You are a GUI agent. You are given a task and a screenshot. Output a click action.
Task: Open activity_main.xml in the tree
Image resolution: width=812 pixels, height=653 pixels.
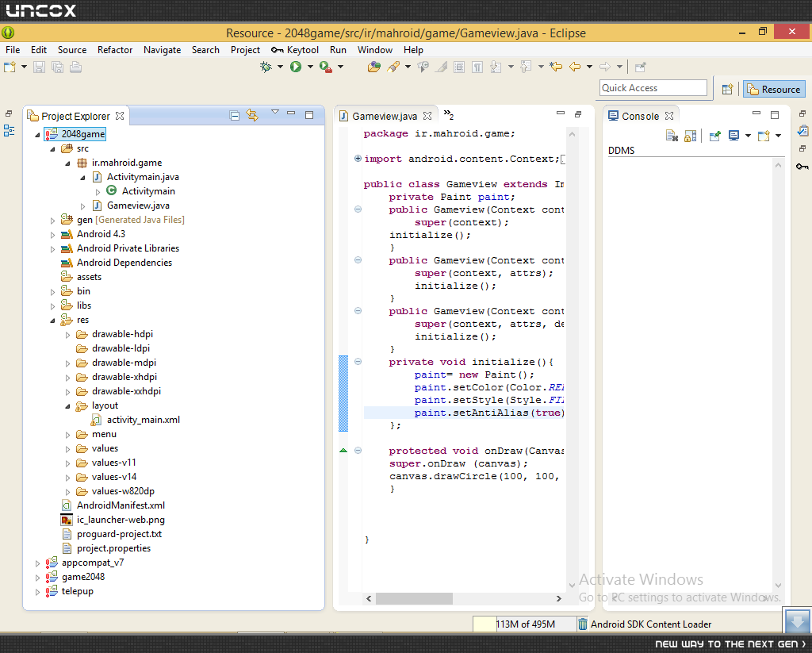coord(144,420)
